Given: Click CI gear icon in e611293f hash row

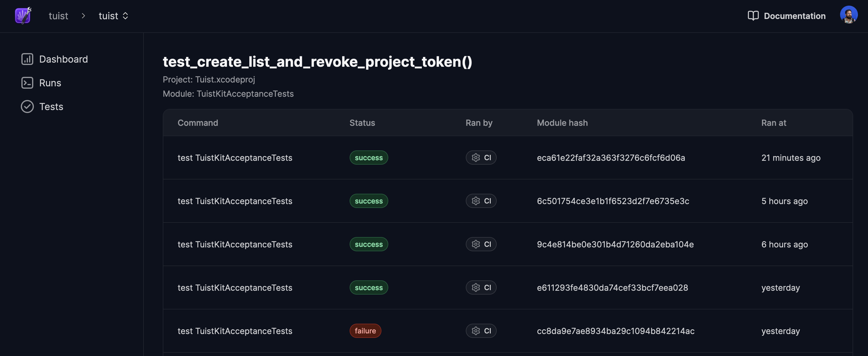Looking at the screenshot, I should (476, 287).
